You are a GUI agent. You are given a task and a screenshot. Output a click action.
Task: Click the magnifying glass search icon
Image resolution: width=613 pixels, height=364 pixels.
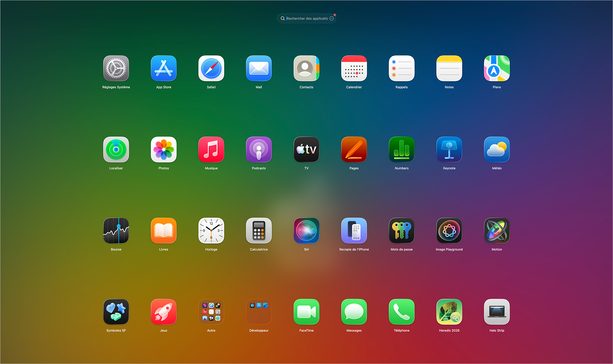coord(283,19)
